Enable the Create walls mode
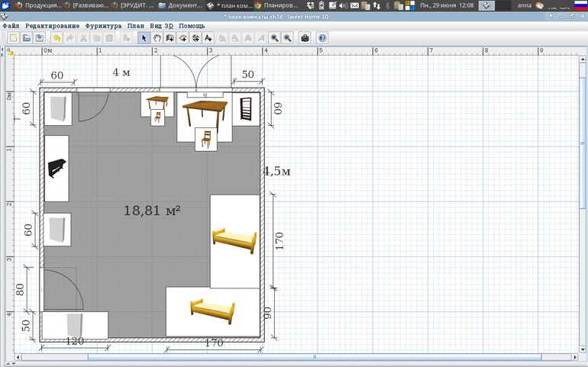 (x=170, y=37)
